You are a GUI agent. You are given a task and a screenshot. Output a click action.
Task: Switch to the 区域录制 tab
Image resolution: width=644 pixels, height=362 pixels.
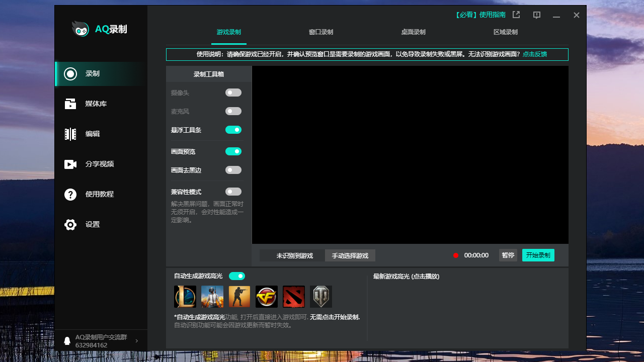pyautogui.click(x=505, y=32)
